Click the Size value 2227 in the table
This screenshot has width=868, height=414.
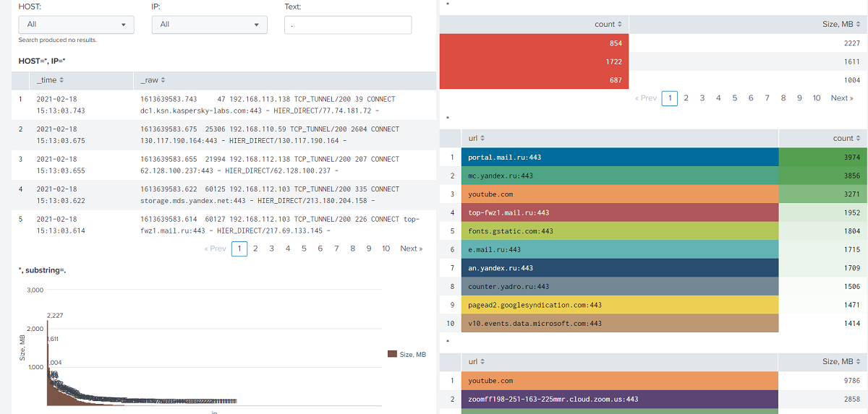[x=851, y=43]
